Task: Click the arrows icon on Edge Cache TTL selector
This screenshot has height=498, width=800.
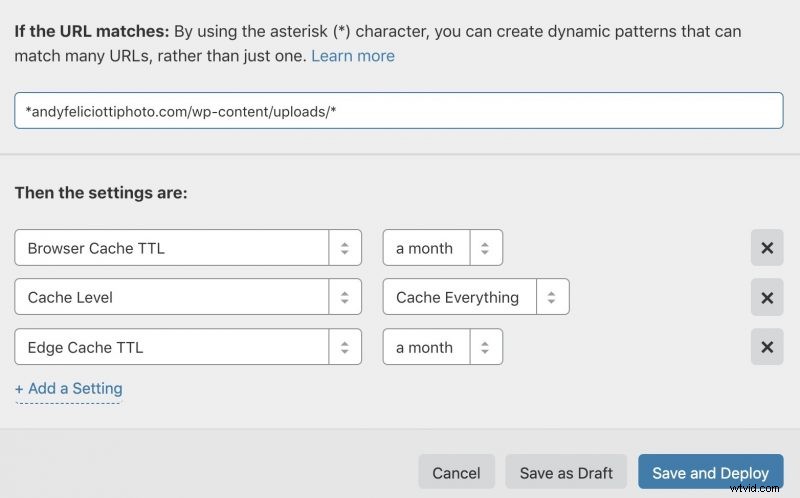Action: (x=345, y=347)
